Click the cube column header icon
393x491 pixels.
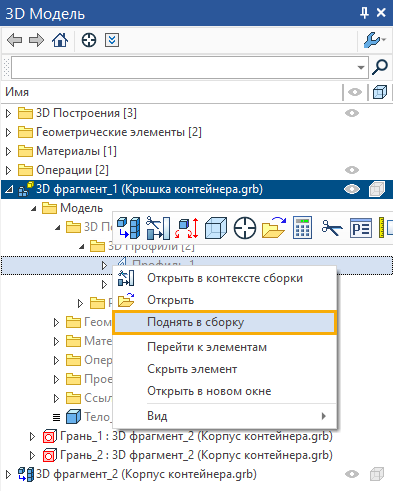(380, 92)
